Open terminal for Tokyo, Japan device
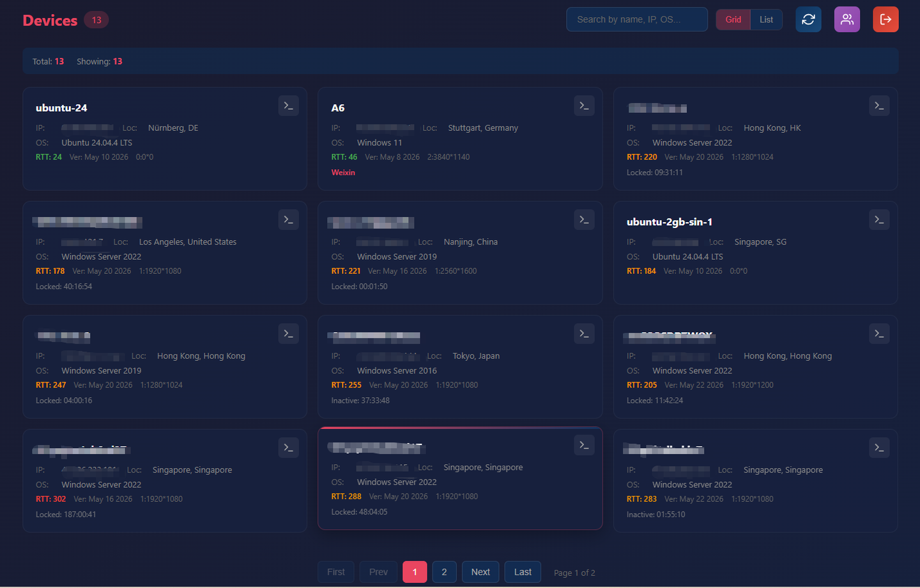This screenshot has height=588, width=920. (x=584, y=334)
